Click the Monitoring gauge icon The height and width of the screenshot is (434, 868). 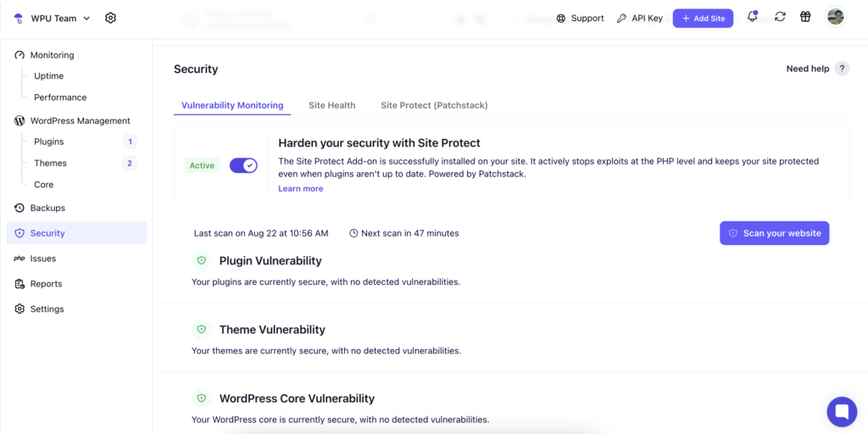[20, 55]
